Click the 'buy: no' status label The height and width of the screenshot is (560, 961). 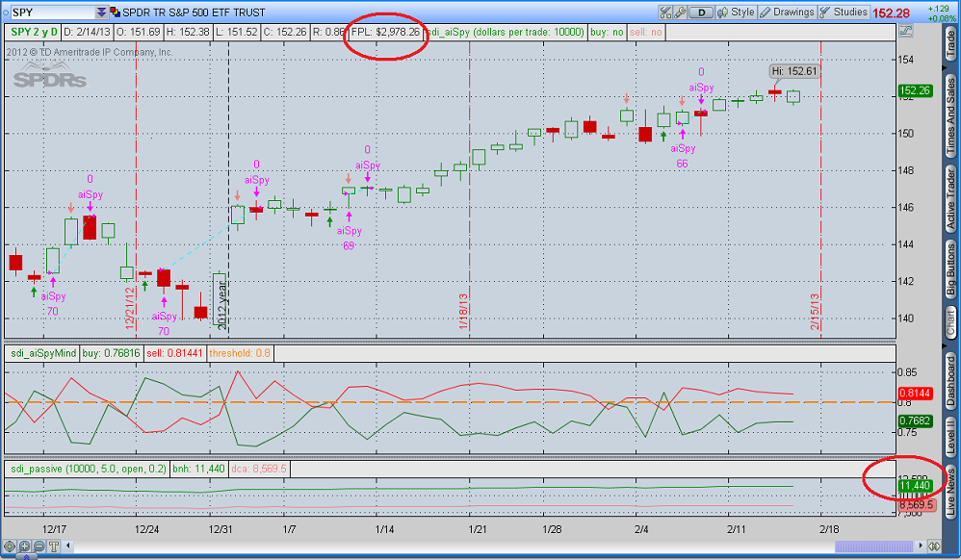tap(607, 32)
